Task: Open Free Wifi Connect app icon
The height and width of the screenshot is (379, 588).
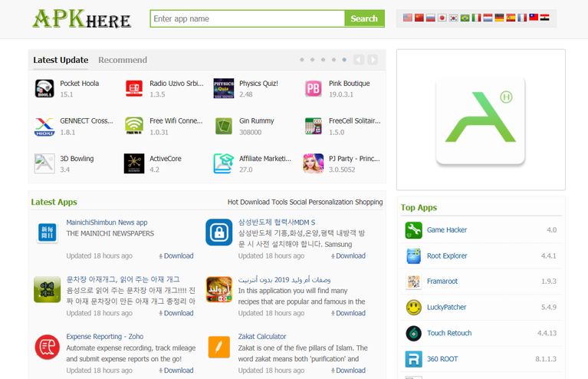Action: (134, 126)
